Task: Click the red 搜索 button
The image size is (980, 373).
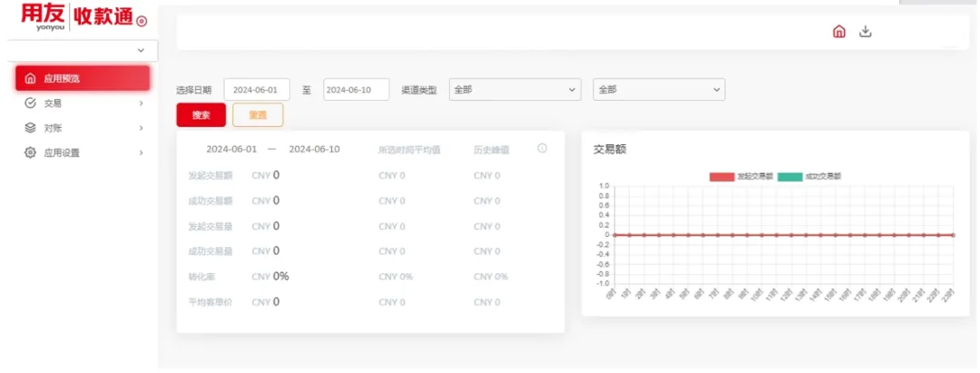Action: click(201, 115)
